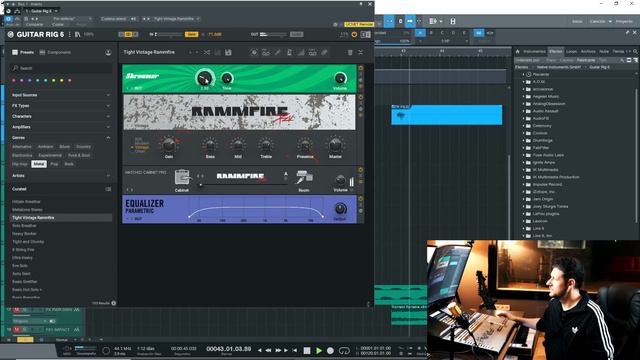The image size is (640, 360).
Task: Select the blue audio clip in the arrangement
Action: (x=447, y=115)
